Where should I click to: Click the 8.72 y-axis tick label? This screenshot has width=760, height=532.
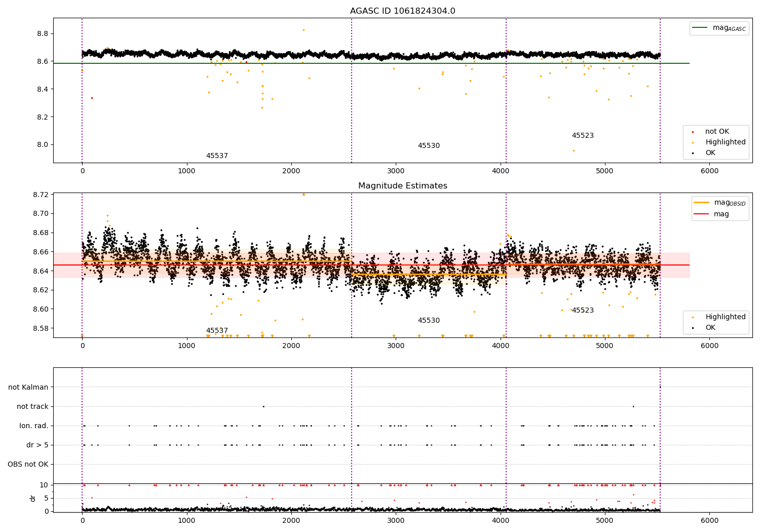pyautogui.click(x=41, y=195)
